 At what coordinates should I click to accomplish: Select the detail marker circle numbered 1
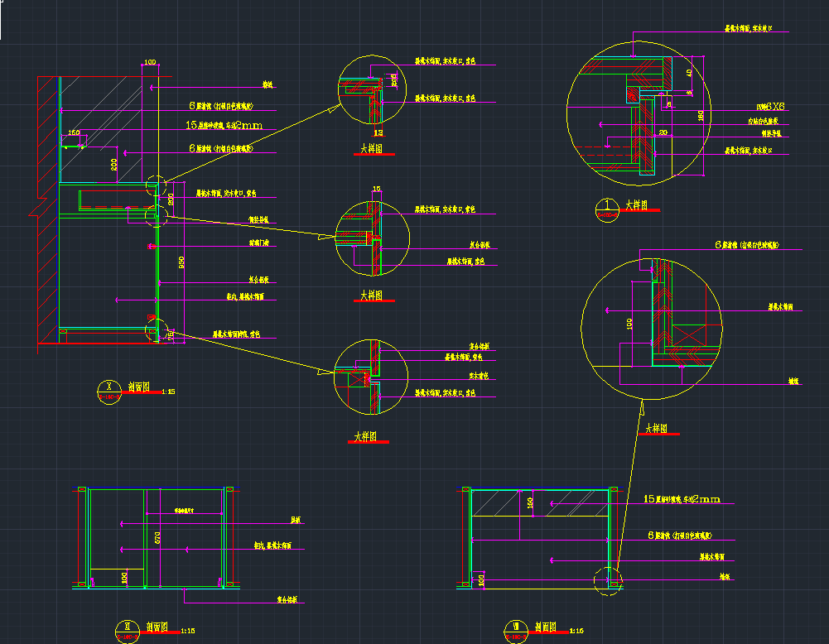click(x=608, y=208)
